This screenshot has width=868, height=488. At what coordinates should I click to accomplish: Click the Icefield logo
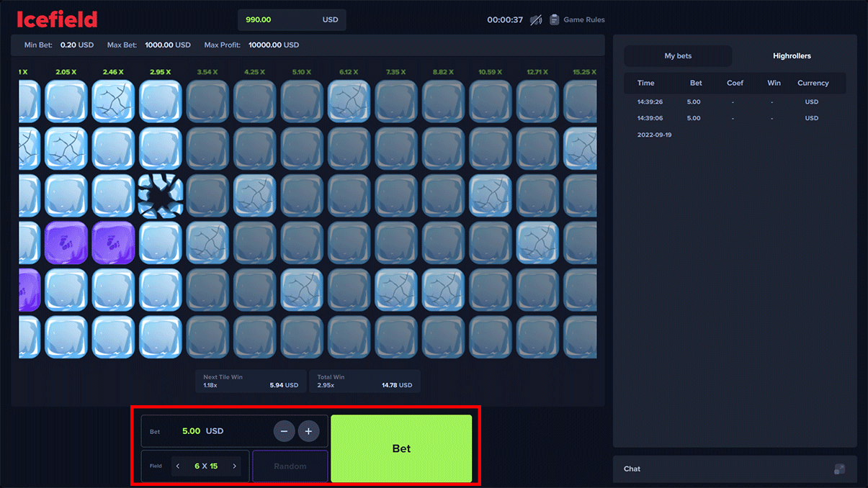point(57,19)
